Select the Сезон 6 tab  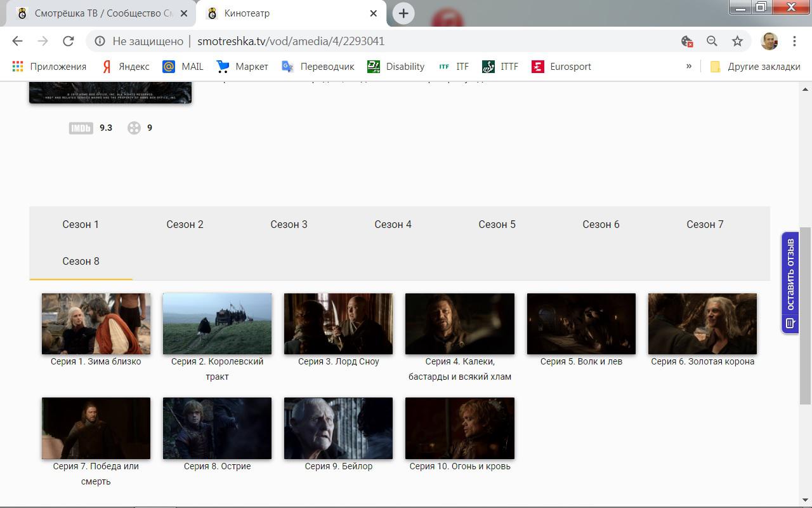click(x=601, y=224)
